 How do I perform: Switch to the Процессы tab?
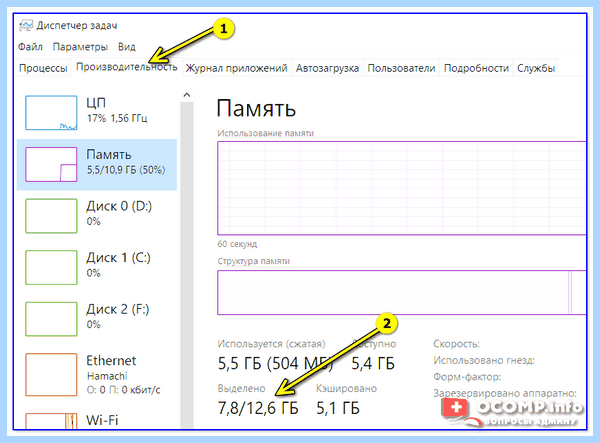pos(43,68)
